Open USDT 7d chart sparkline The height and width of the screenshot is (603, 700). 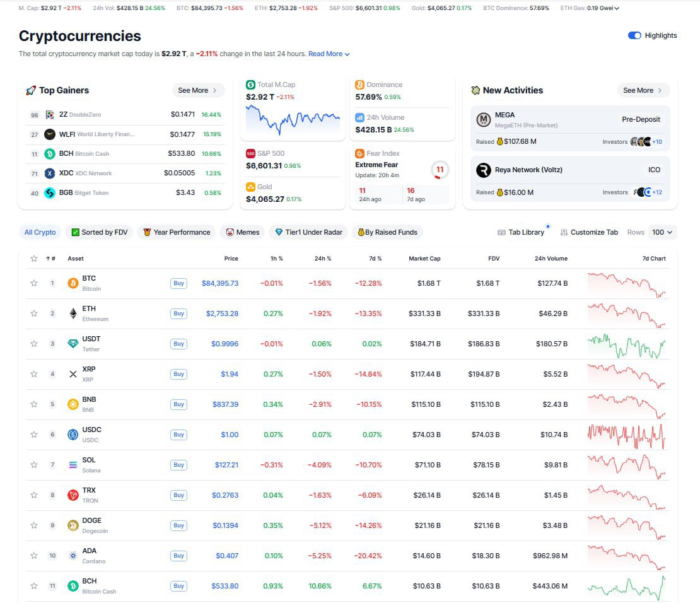coord(626,345)
